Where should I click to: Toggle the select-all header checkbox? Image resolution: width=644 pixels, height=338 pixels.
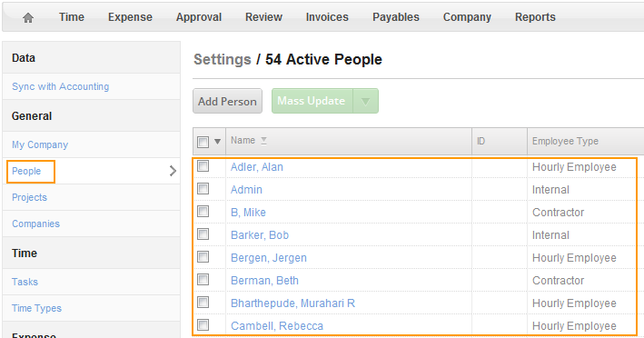click(203, 142)
